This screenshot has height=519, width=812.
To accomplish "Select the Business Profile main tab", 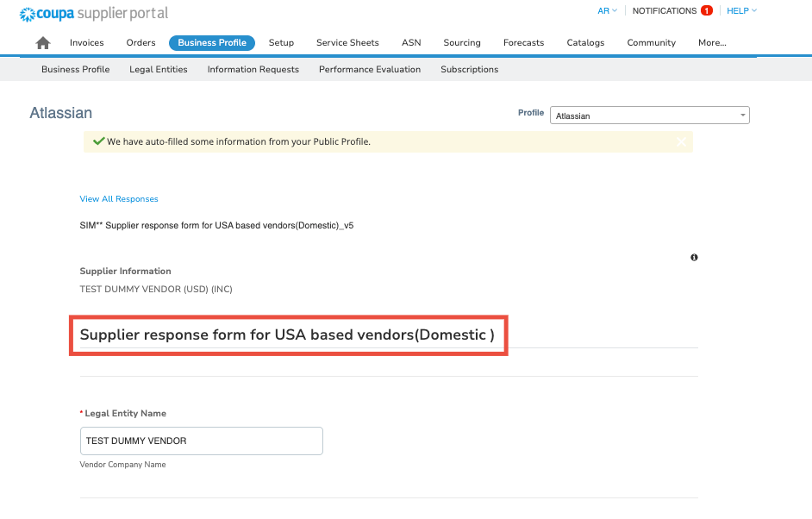I will pyautogui.click(x=212, y=43).
